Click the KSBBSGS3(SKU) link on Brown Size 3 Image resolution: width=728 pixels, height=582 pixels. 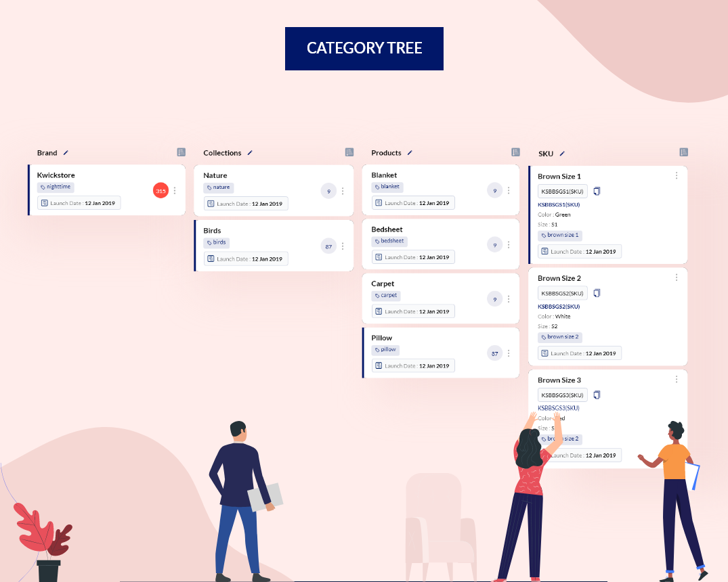(558, 407)
